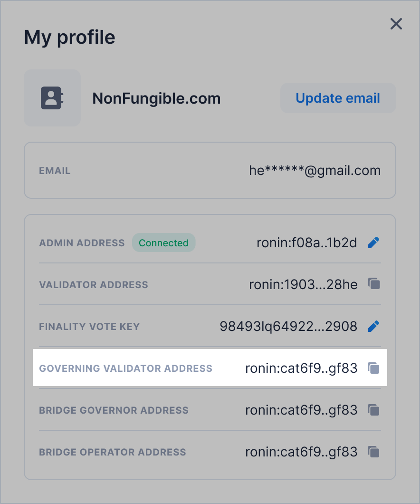Click the admin address value ronin:f08a..1b2d
Image resolution: width=420 pixels, height=504 pixels.
click(306, 243)
